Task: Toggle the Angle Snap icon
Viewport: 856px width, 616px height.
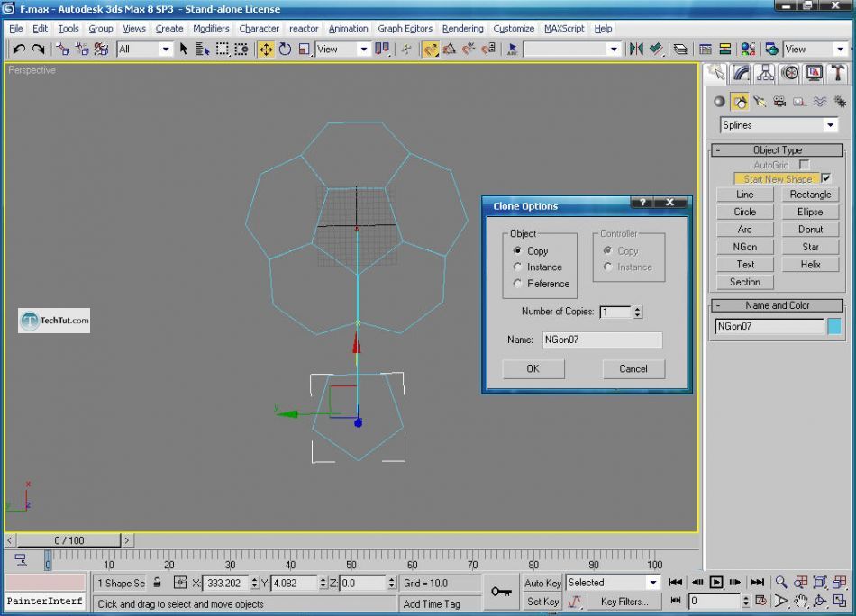Action: point(450,50)
